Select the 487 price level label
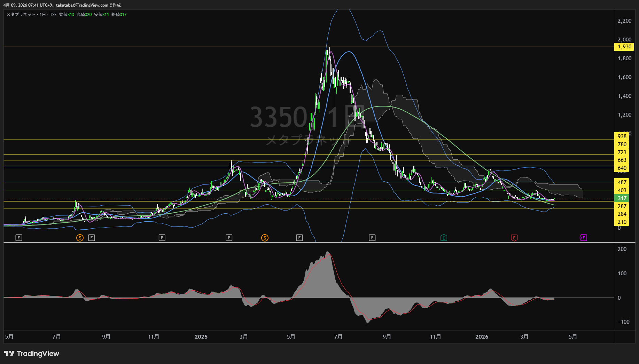The height and width of the screenshot is (364, 639). (x=622, y=182)
